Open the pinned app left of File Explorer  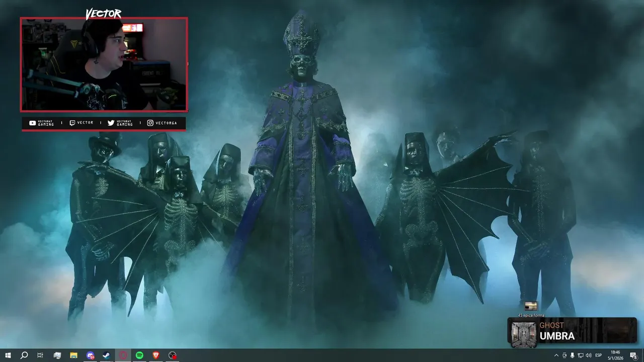click(57, 355)
